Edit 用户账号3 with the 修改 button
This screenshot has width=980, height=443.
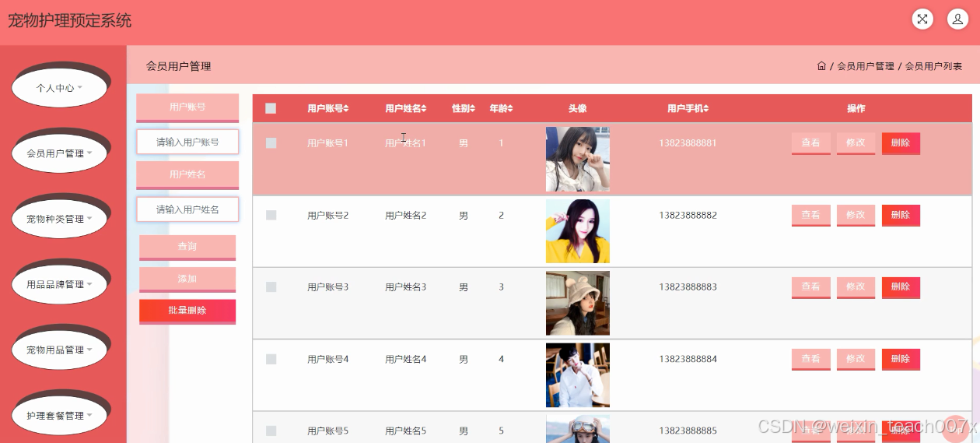pos(856,287)
